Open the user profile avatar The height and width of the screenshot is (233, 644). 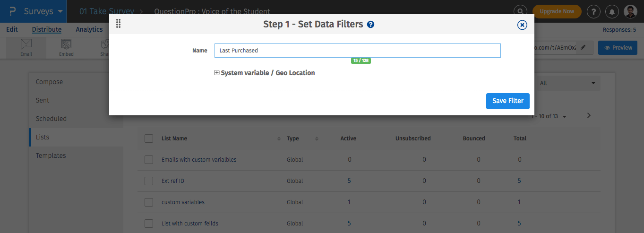tap(630, 11)
